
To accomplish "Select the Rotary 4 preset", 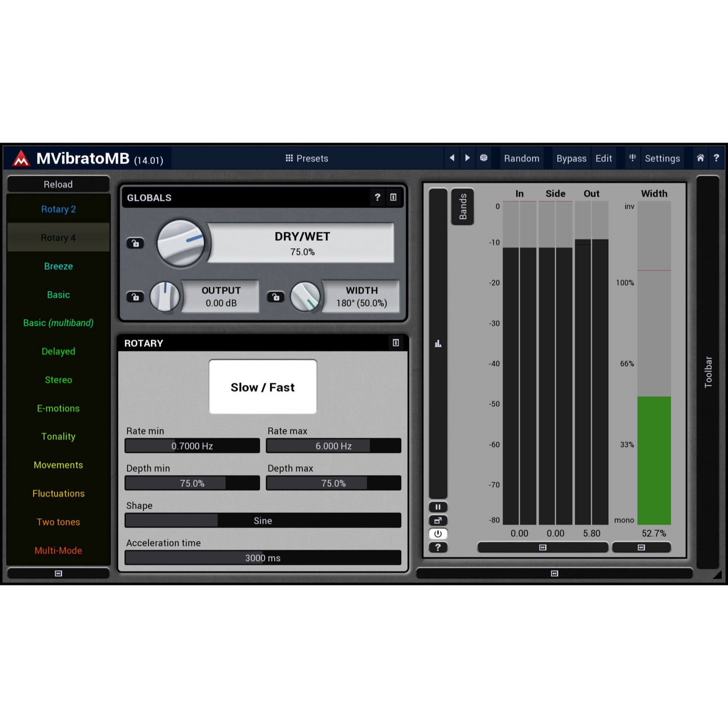I will click(x=58, y=237).
